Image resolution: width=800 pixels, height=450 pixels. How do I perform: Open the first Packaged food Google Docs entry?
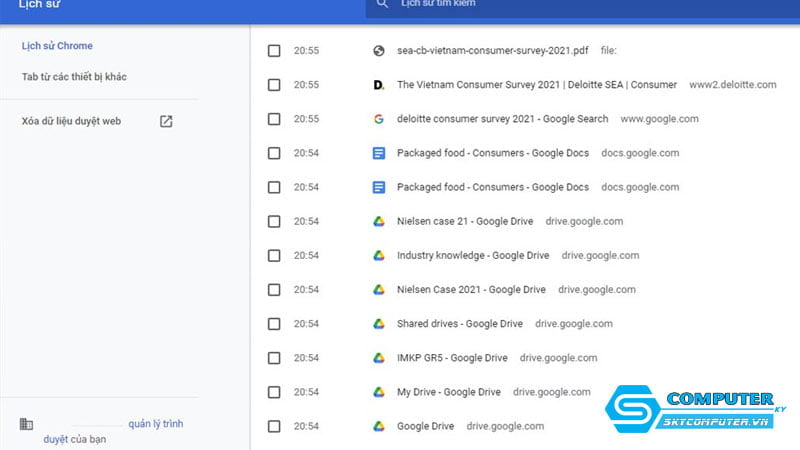click(x=492, y=153)
